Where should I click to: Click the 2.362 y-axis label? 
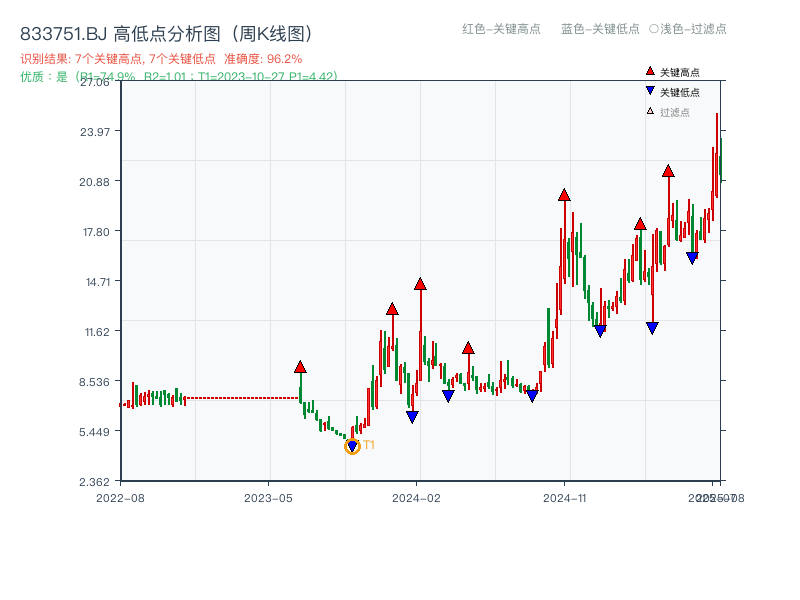[x=94, y=482]
